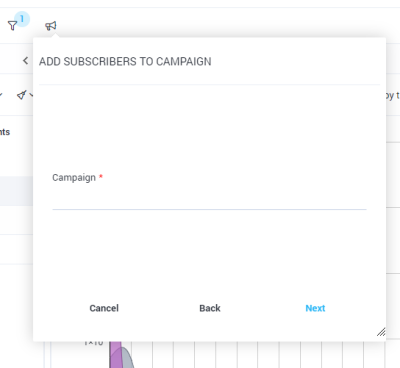This screenshot has width=400, height=368.
Task: Select the gray curve area in chart
Action: pos(127,358)
